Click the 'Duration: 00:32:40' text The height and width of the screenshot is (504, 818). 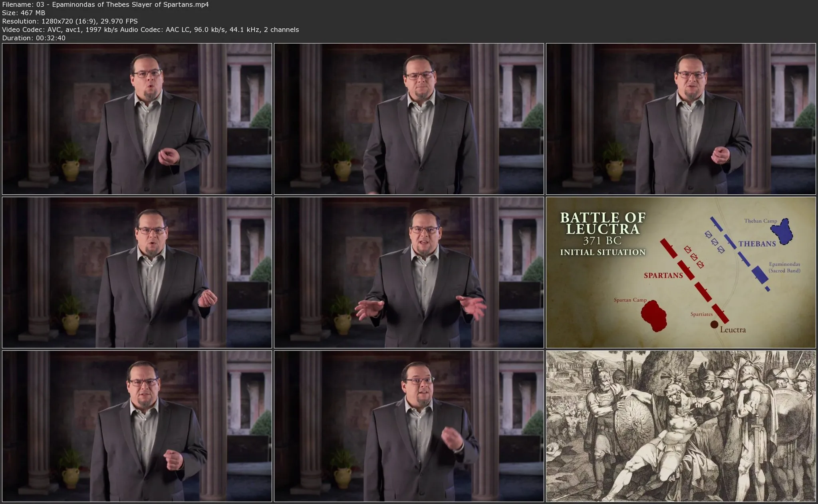click(x=34, y=38)
